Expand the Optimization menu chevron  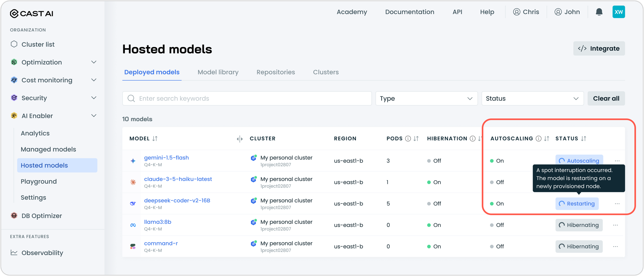click(94, 62)
